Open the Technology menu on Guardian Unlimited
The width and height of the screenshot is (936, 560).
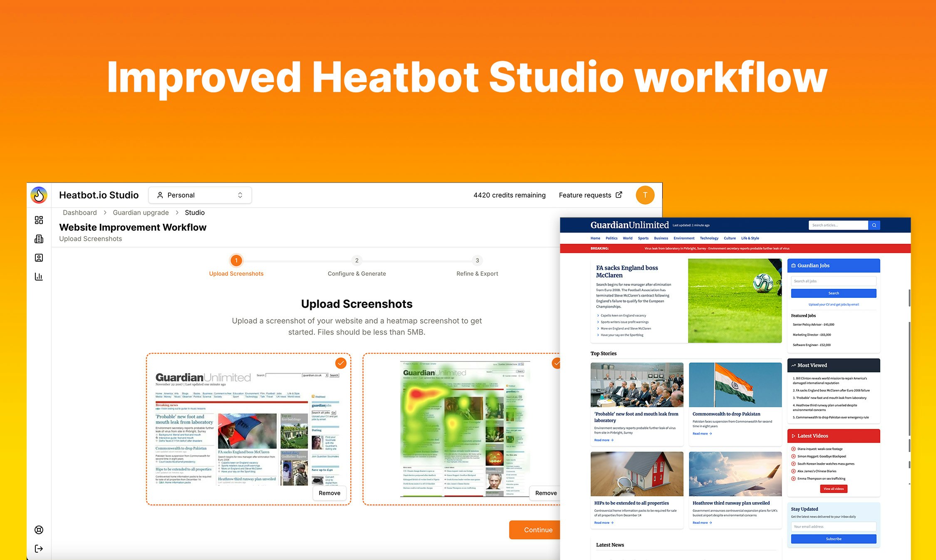click(x=709, y=238)
